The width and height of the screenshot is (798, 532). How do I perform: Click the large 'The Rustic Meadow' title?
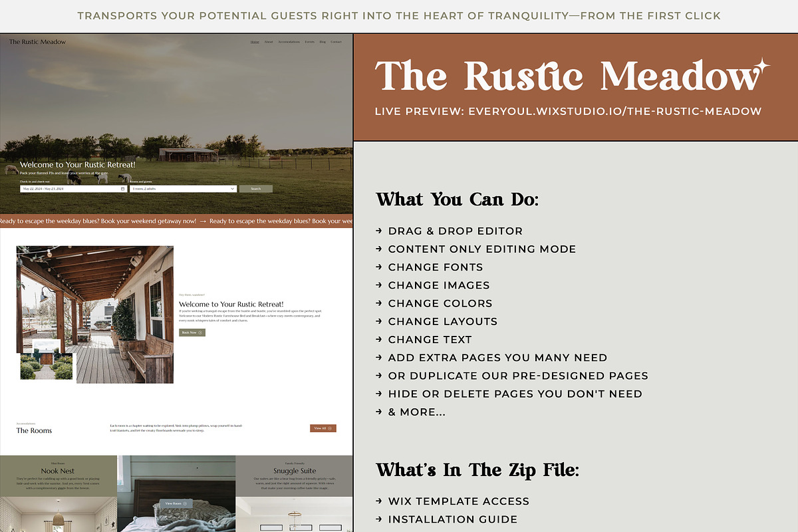[x=572, y=75]
